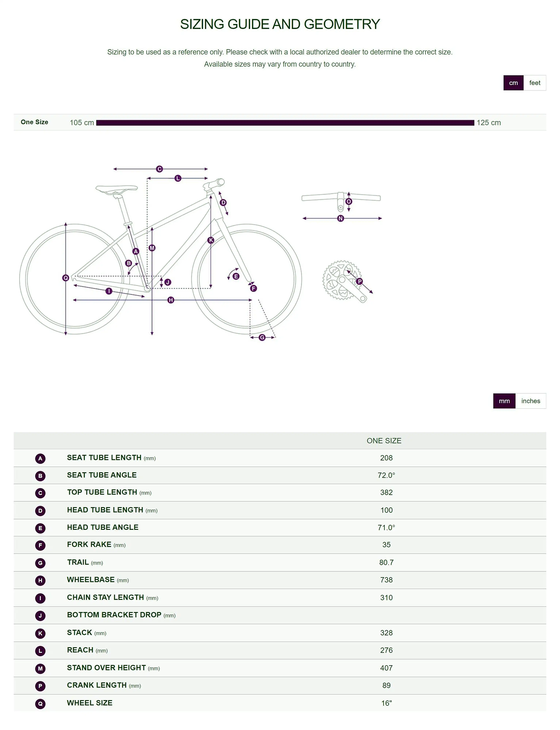Click the P marker on the crank drawing
The image size is (560, 730).
[359, 281]
